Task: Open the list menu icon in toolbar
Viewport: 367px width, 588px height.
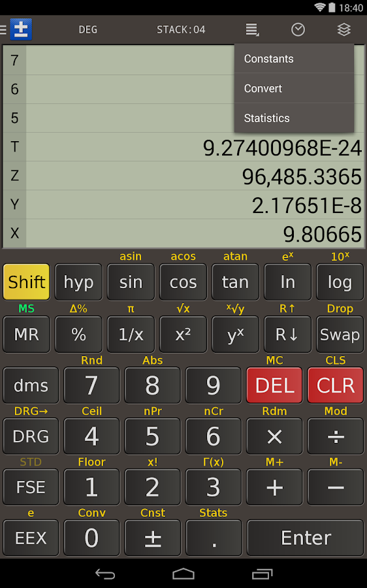Action: pyautogui.click(x=252, y=29)
